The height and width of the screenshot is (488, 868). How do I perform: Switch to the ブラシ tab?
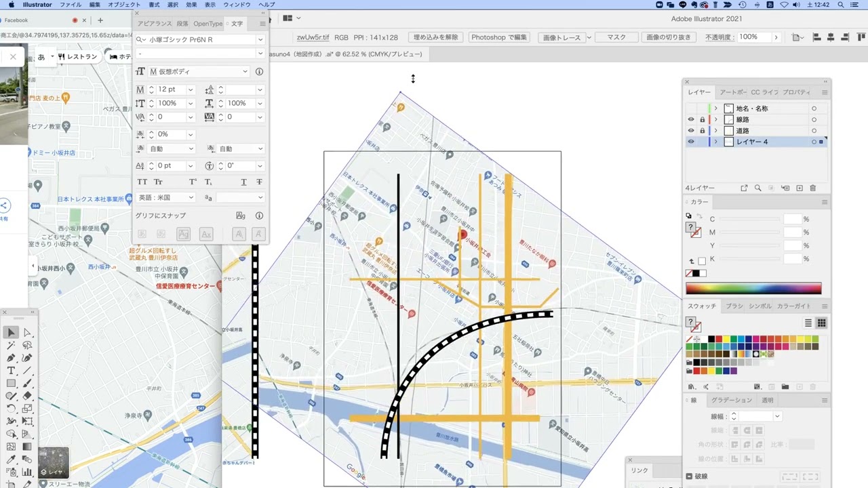[x=734, y=306]
